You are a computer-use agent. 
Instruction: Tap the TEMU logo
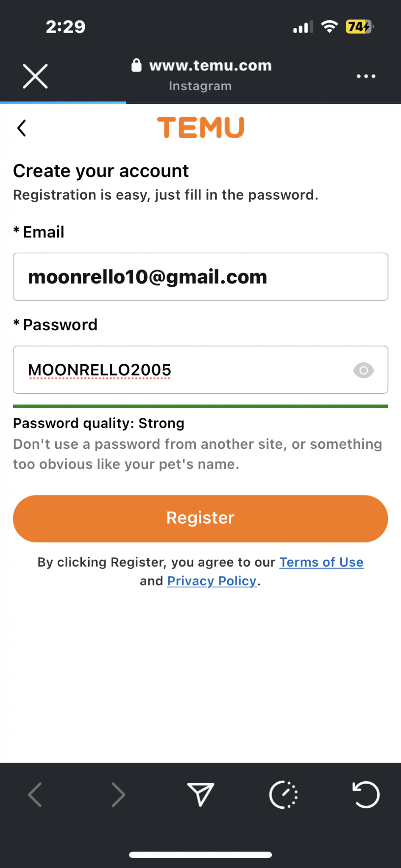(200, 128)
